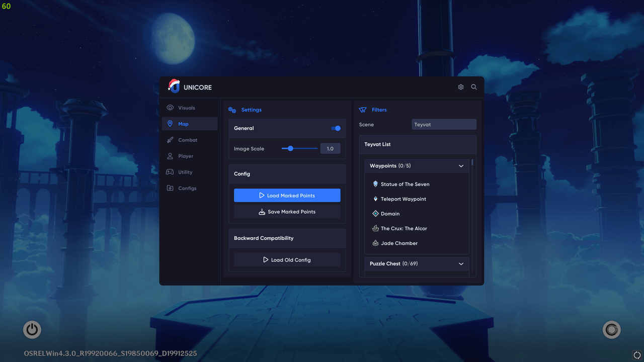The width and height of the screenshot is (644, 362).
Task: Select the Combat swords icon
Action: (171, 140)
